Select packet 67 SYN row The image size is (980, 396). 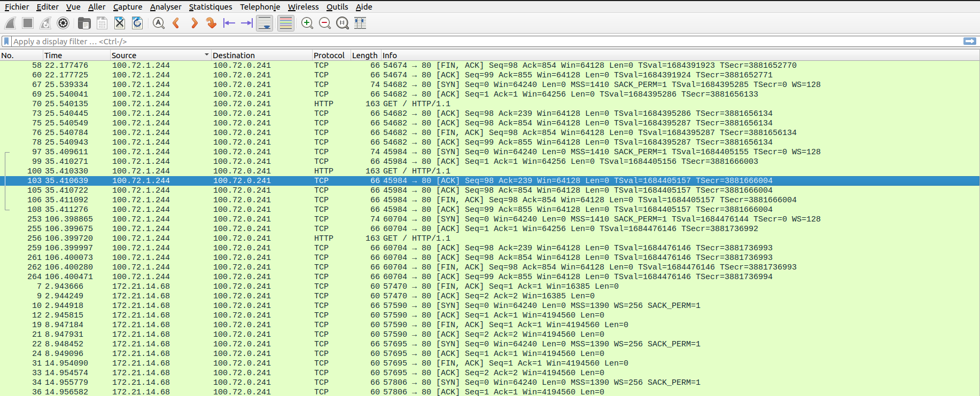pyautogui.click(x=490, y=85)
